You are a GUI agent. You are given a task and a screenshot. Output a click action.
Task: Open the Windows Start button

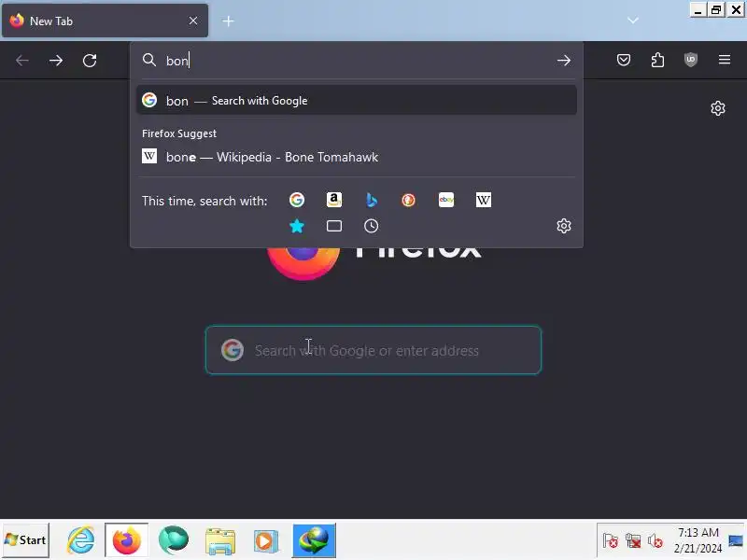pos(26,540)
